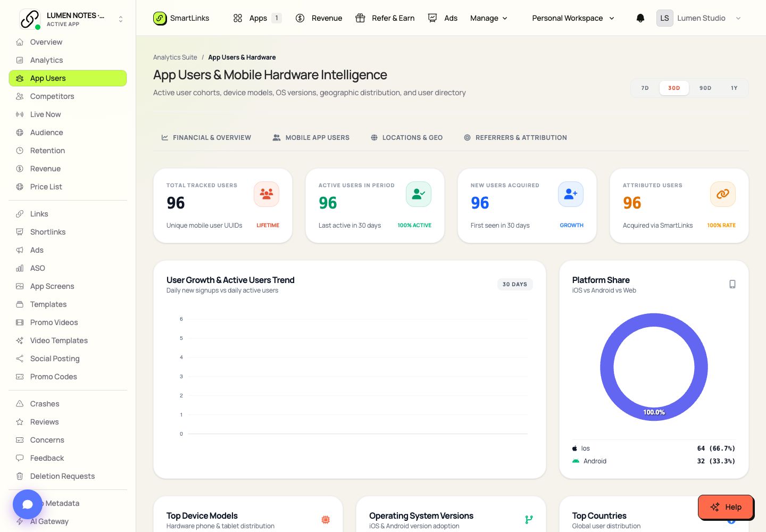Open Competitors in the sidebar

68,96
